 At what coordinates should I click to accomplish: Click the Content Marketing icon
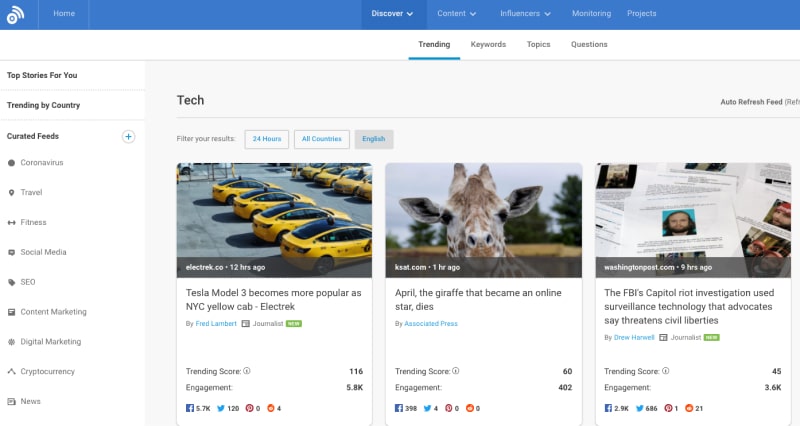tap(11, 312)
